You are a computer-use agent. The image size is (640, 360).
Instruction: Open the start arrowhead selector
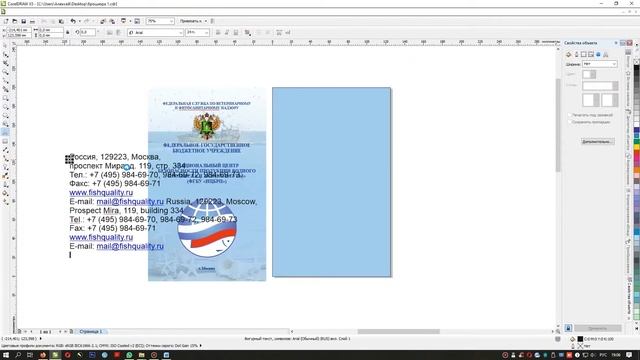coord(590,100)
